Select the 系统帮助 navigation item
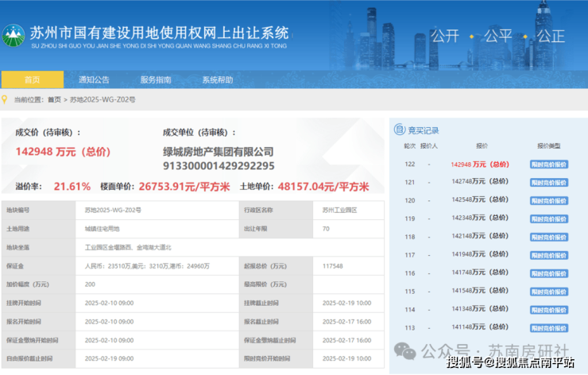Screen dimensions: 588x375 [x=217, y=79]
